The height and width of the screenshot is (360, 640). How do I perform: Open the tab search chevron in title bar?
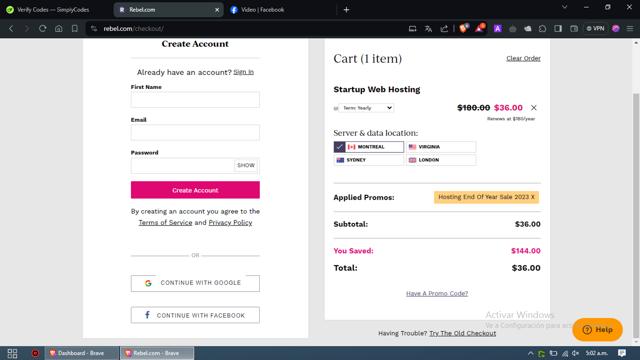click(x=564, y=7)
